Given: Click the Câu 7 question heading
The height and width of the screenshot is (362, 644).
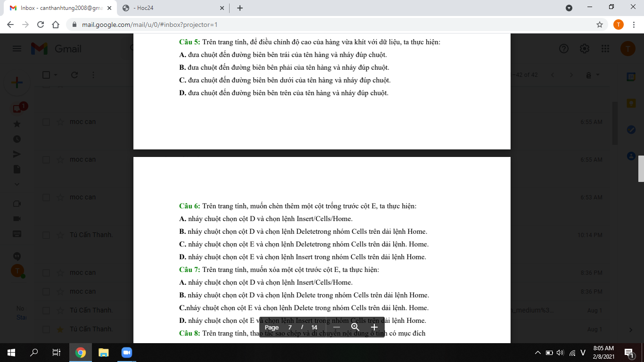Looking at the screenshot, I should tap(190, 270).
